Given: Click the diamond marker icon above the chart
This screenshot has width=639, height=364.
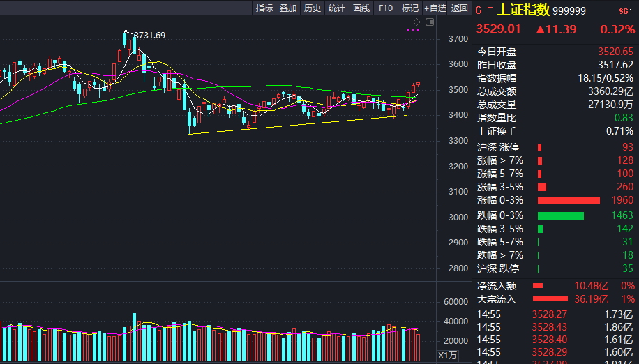Looking at the screenshot, I should tap(417, 22).
